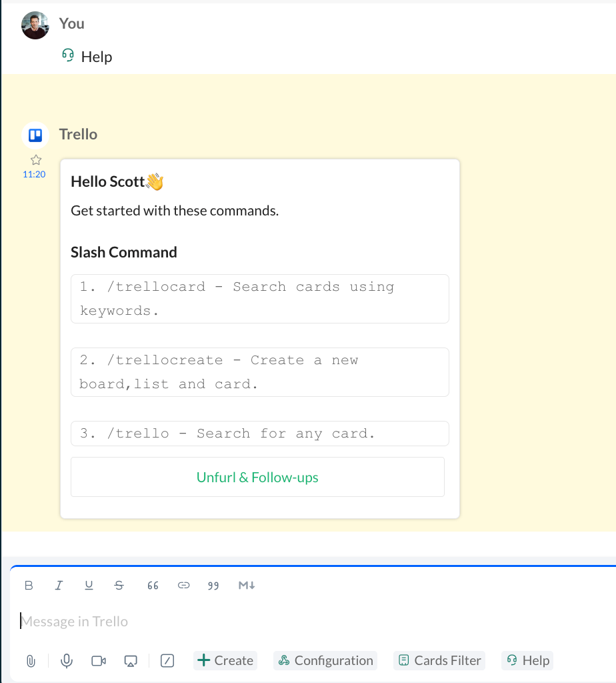Focus the Message in Trello input field
The height and width of the screenshot is (683, 616).
[x=313, y=621]
